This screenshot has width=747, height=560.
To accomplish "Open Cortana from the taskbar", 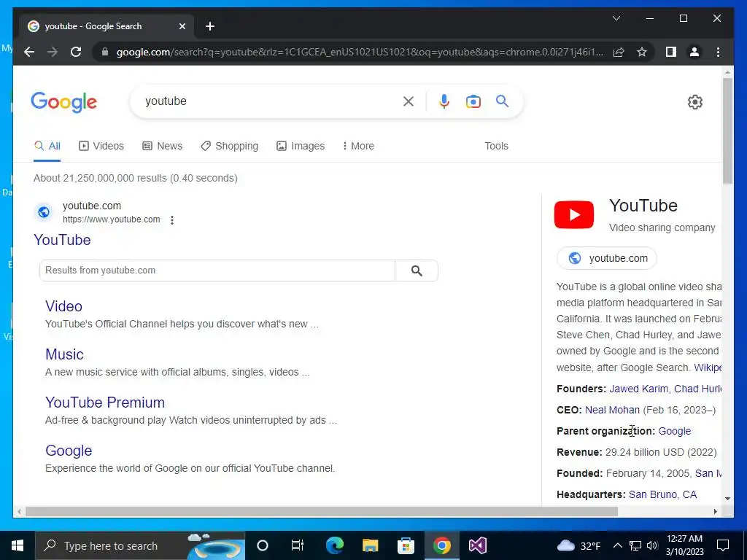I will click(x=263, y=545).
